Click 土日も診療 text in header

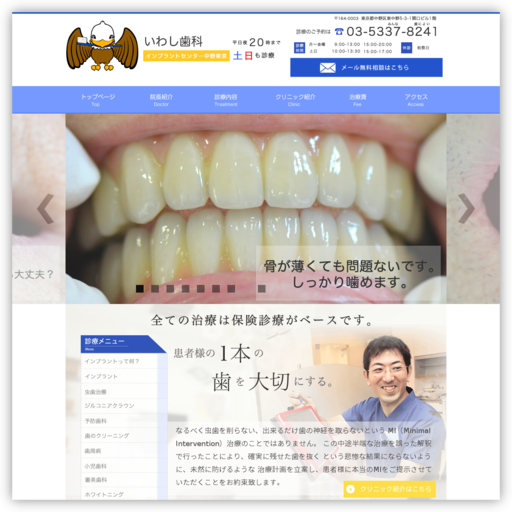click(x=254, y=55)
